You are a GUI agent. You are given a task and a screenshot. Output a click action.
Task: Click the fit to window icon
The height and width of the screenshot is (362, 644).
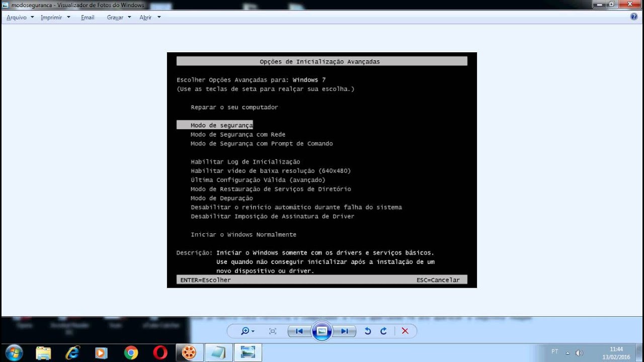[273, 331]
